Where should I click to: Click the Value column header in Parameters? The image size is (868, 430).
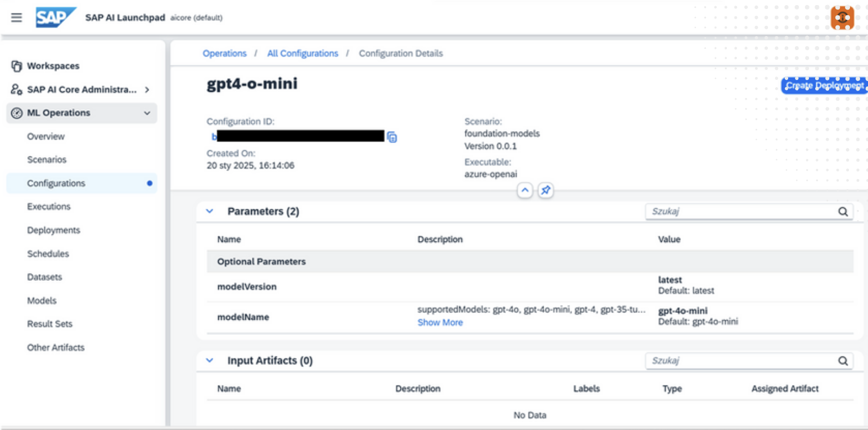[x=669, y=239]
